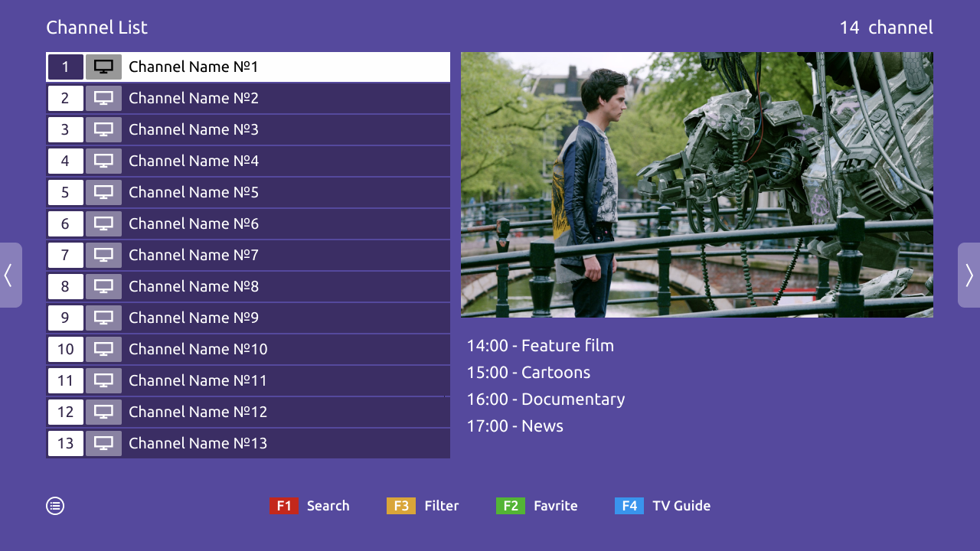The width and height of the screenshot is (980, 551).
Task: Collapse the channel list with the left arrow
Action: click(8, 275)
